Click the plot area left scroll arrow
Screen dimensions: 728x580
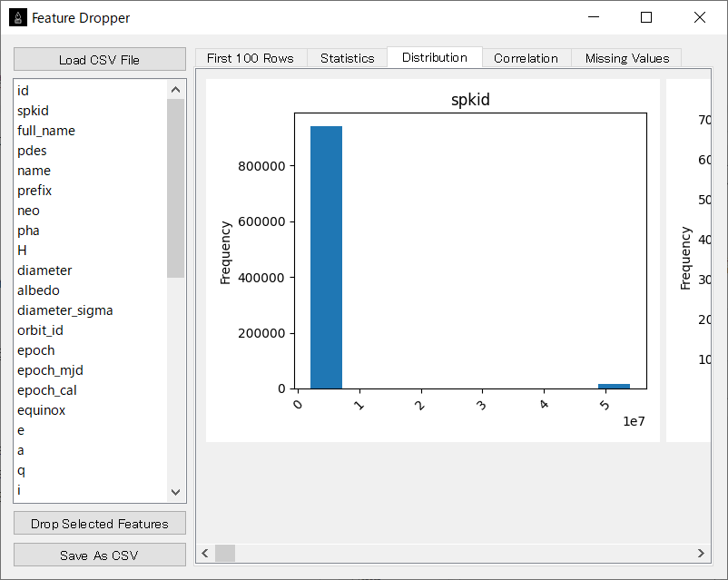pos(205,553)
